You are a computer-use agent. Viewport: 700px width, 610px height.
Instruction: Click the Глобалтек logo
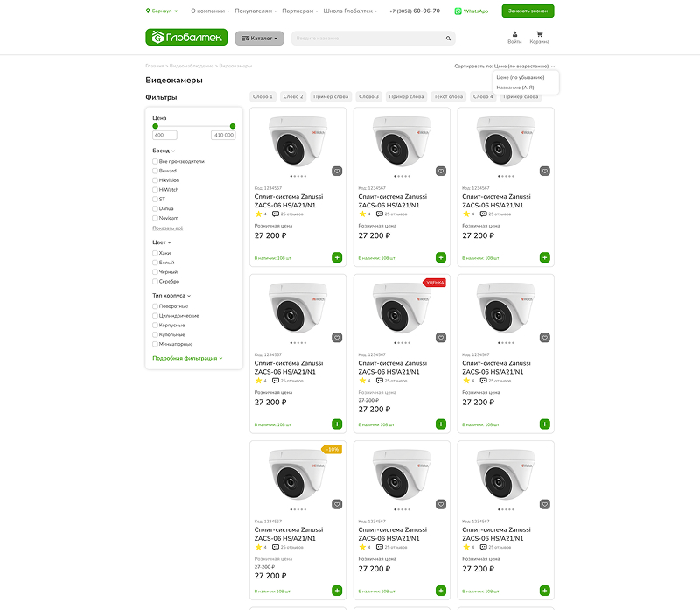pyautogui.click(x=186, y=38)
